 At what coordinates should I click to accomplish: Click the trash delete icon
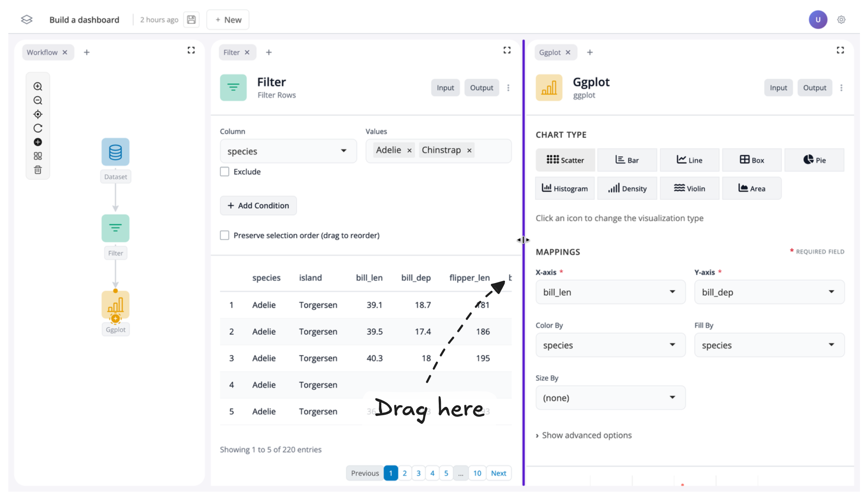coord(38,170)
